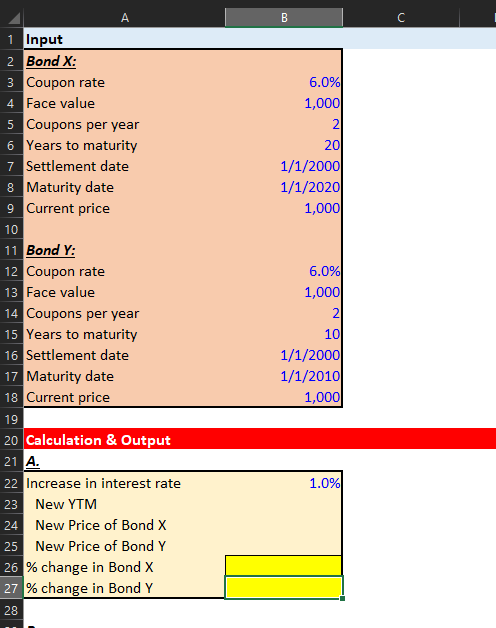Screen dimensions: 496x628
Task: Select row 1 header
Action: pos(11,39)
